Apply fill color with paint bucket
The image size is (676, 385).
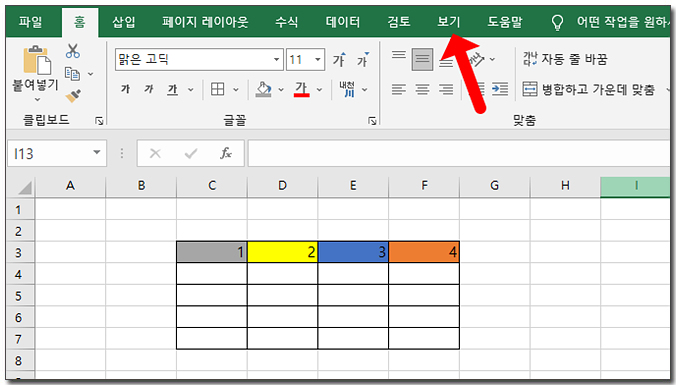(x=263, y=89)
